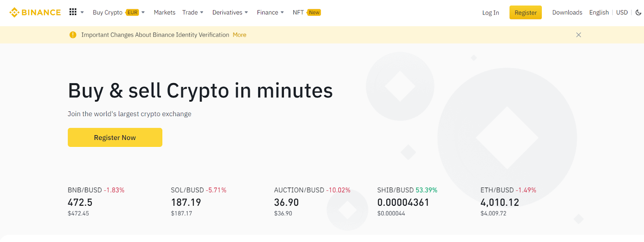Click 'Important Changes About Binance Identity Verification' text

point(155,35)
